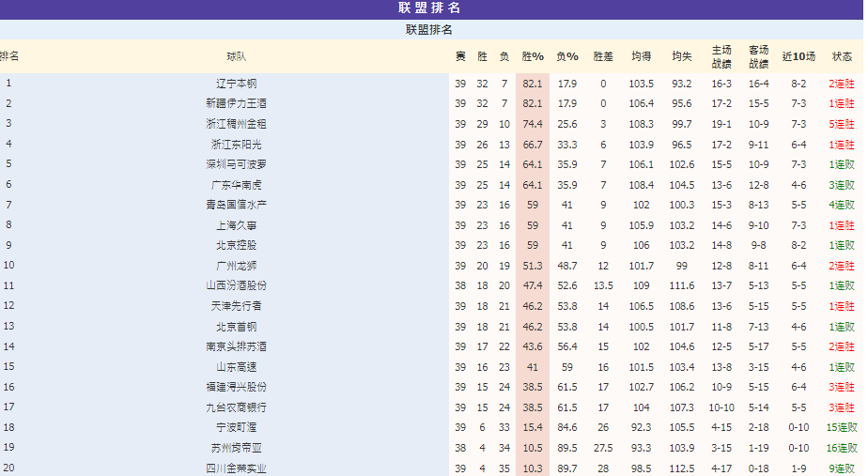Click 15连败 status for 宁波町渥
868x476 pixels.
coord(842,428)
